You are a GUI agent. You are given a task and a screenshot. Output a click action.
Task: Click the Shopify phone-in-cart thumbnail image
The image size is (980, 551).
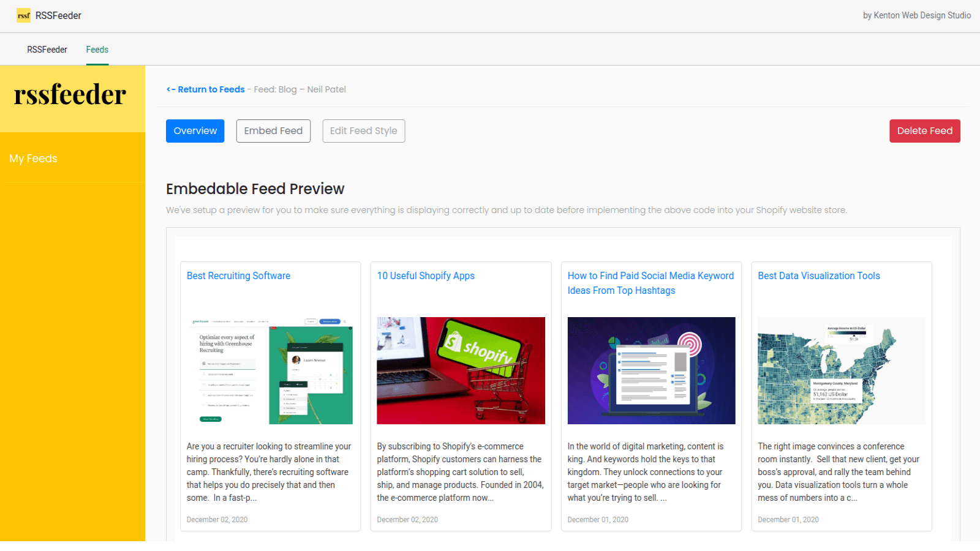(461, 370)
